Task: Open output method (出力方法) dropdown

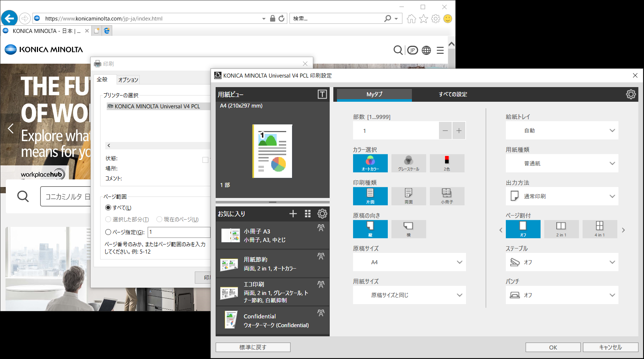Action: pos(562,196)
